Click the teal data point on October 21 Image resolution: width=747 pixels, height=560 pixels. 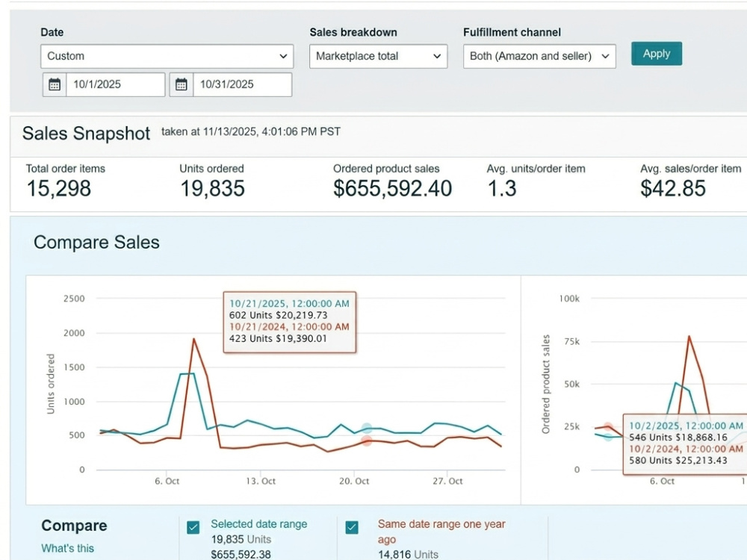[366, 428]
